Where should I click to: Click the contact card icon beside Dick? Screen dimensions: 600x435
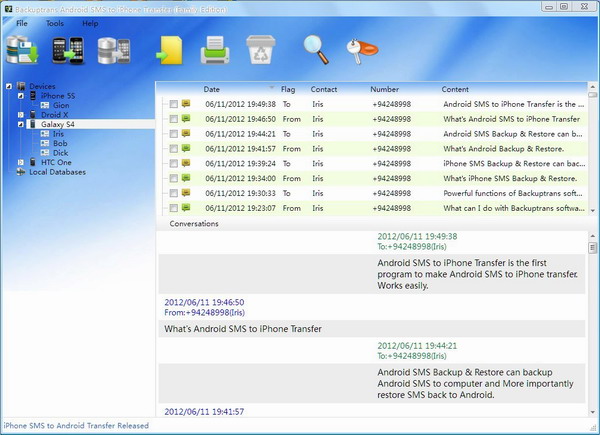tap(45, 153)
